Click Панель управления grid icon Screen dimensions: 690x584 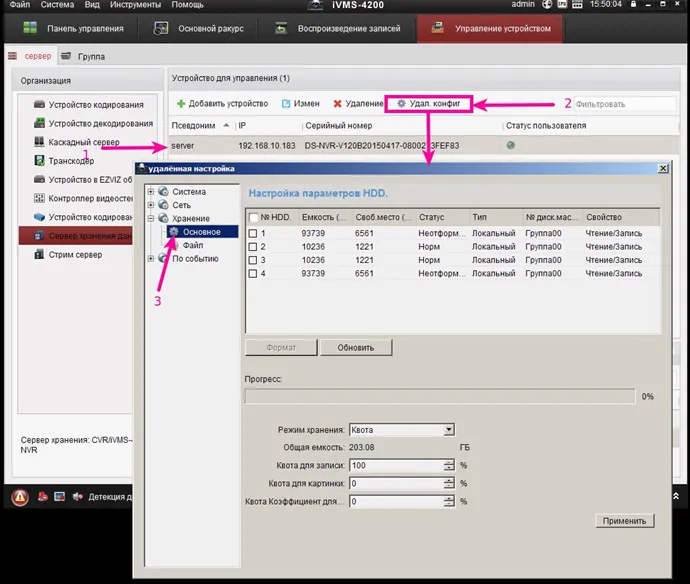pos(32,28)
